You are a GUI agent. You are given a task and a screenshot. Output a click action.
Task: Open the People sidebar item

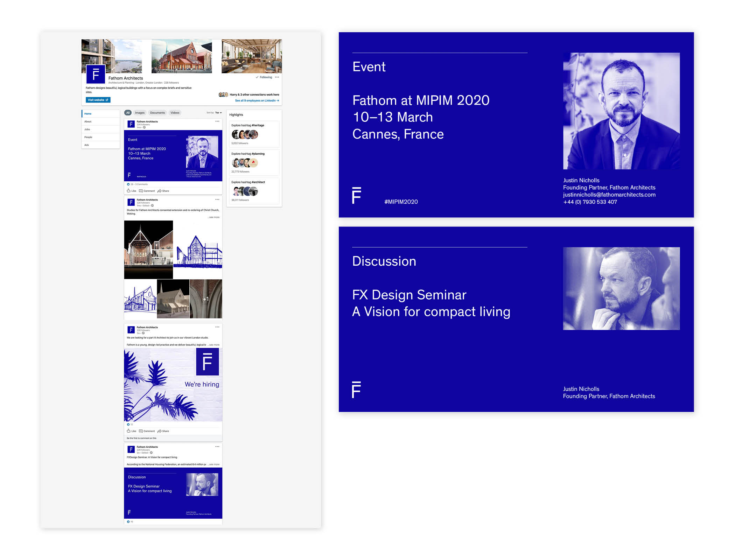click(101, 137)
